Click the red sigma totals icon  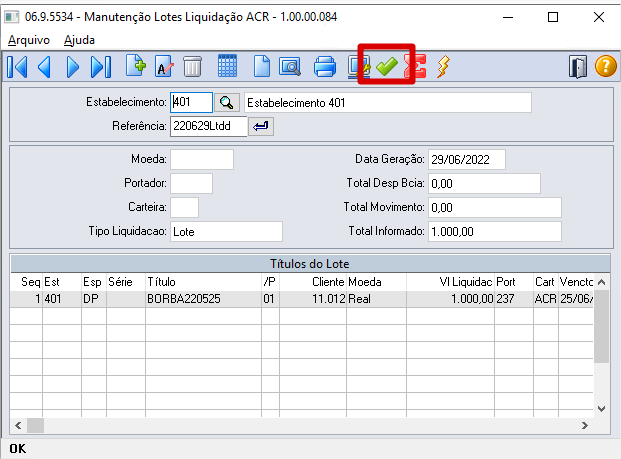pyautogui.click(x=415, y=66)
